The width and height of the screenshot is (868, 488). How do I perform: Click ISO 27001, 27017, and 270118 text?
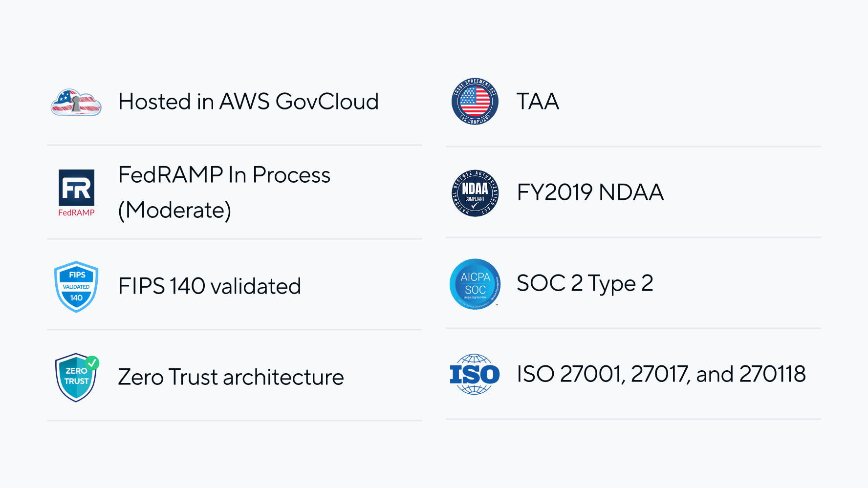tap(661, 374)
